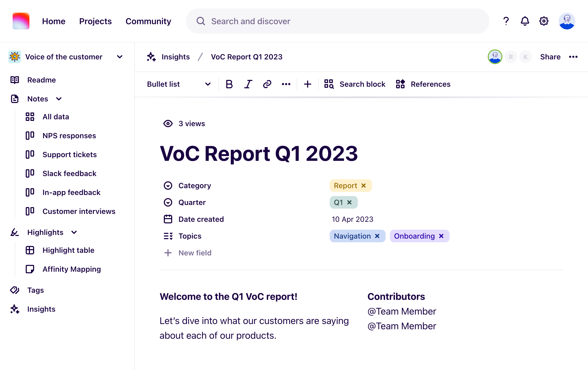The width and height of the screenshot is (588, 370).
Task: Insert a Search block
Action: [x=354, y=84]
